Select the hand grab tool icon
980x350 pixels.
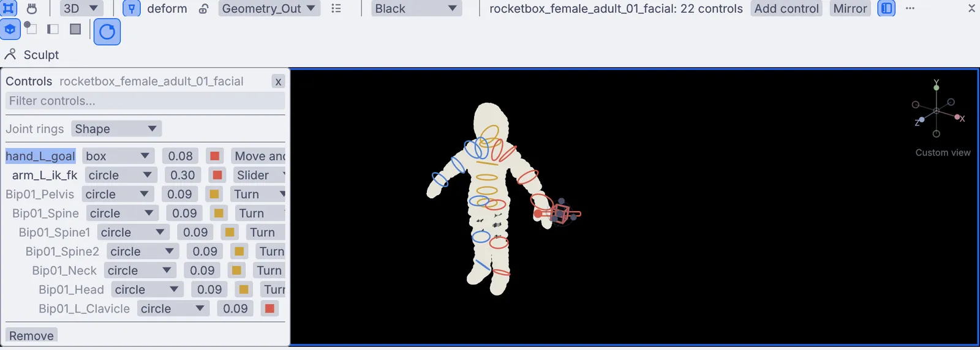(x=32, y=9)
